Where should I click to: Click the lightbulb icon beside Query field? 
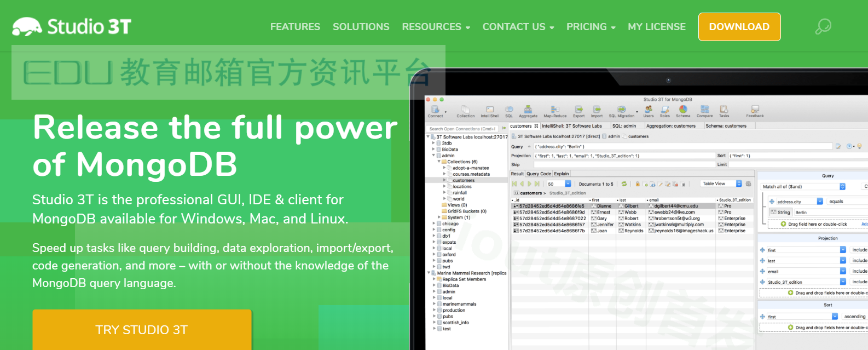click(x=859, y=146)
